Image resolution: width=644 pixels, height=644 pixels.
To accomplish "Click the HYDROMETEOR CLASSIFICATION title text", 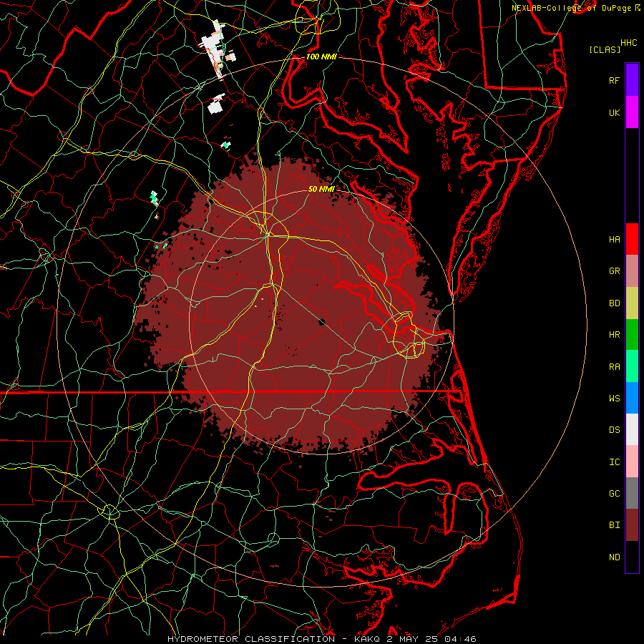I will click(251, 639).
